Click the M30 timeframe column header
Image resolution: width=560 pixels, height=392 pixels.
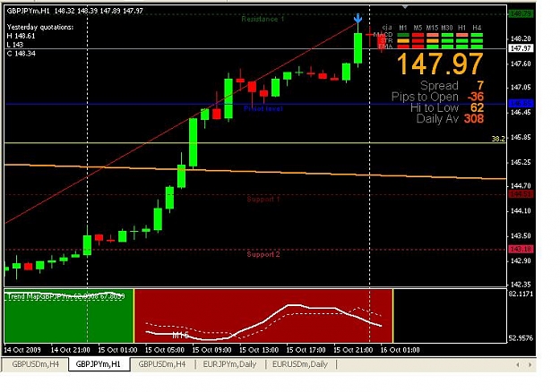click(447, 28)
